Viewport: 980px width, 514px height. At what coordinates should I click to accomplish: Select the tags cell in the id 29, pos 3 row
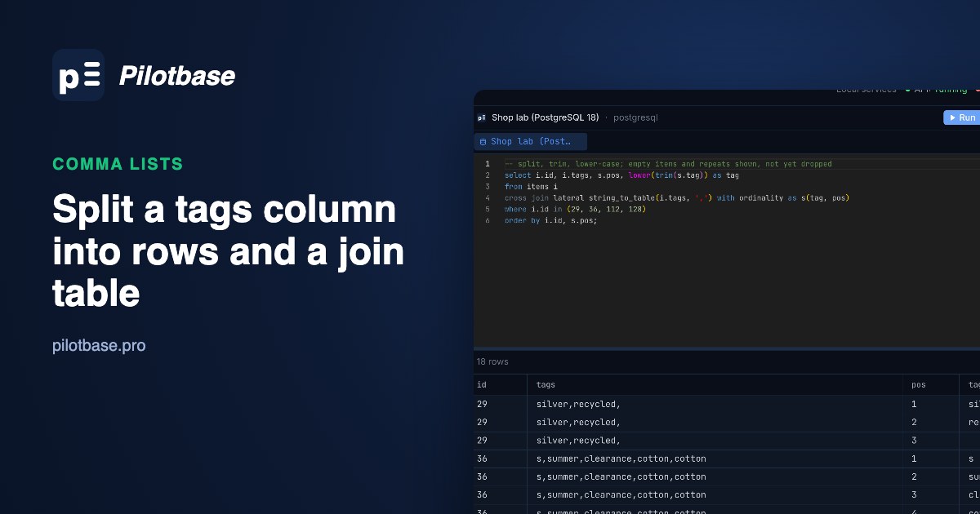point(715,440)
